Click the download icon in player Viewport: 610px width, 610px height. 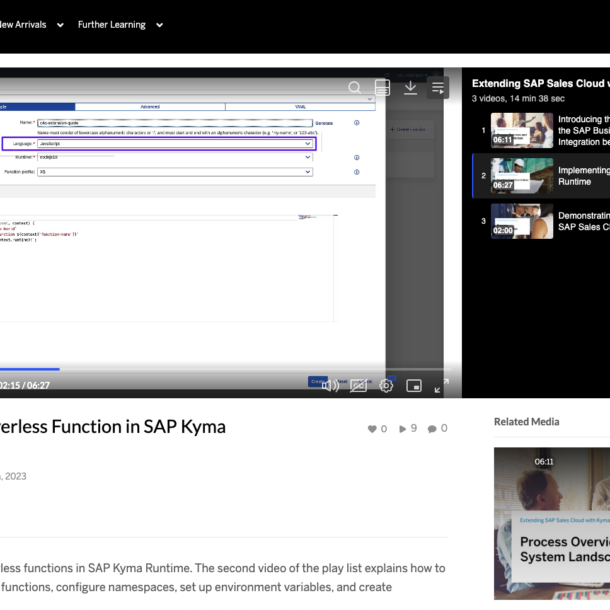[x=410, y=88]
